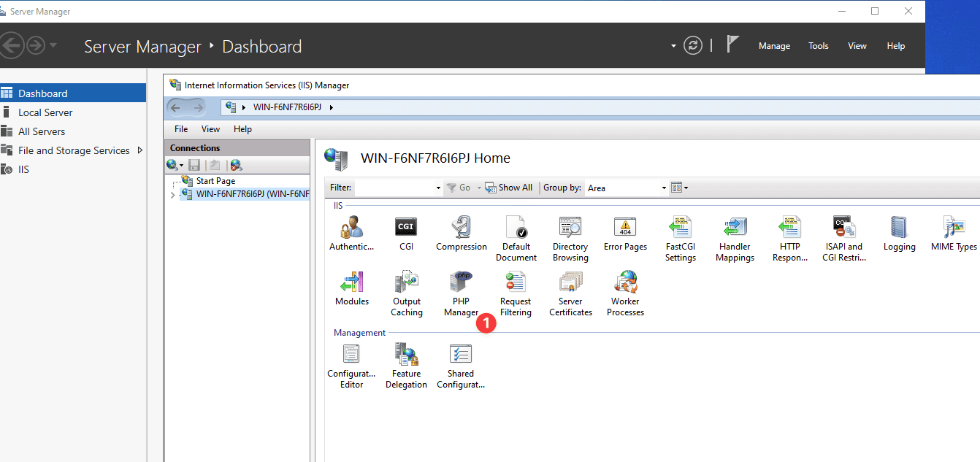
Task: Open the Error Pages feature
Action: [625, 234]
